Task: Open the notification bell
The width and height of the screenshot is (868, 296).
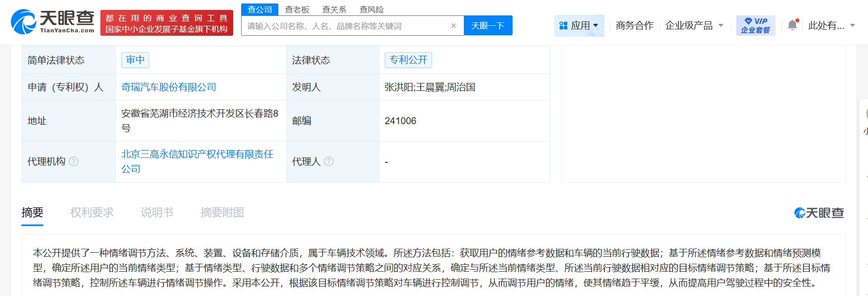Action: coord(792,25)
